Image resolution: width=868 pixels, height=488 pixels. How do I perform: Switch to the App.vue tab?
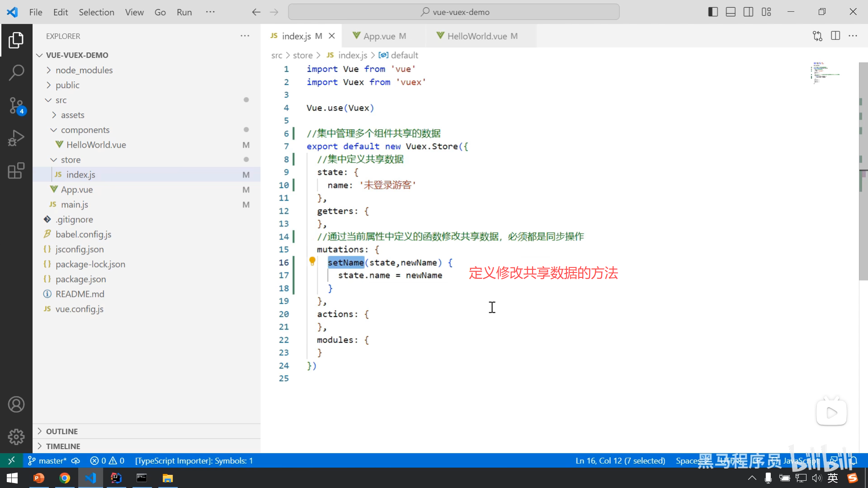click(380, 36)
